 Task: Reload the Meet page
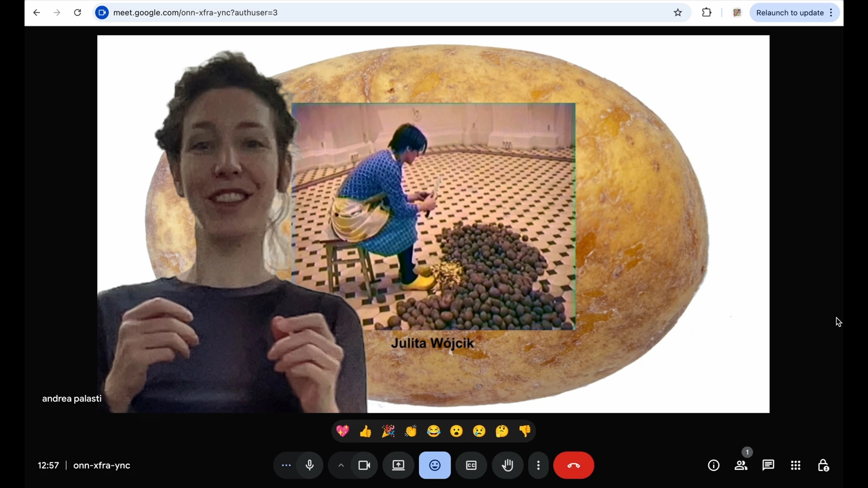click(x=77, y=13)
